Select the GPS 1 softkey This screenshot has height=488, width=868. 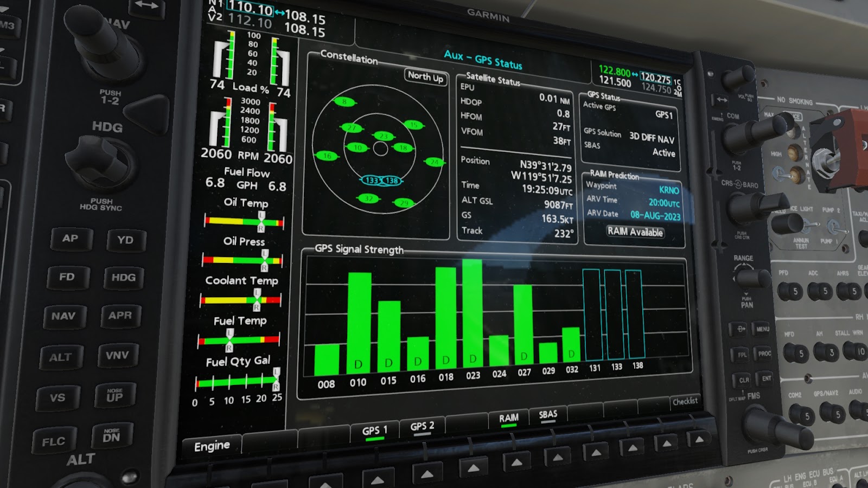coord(375,431)
